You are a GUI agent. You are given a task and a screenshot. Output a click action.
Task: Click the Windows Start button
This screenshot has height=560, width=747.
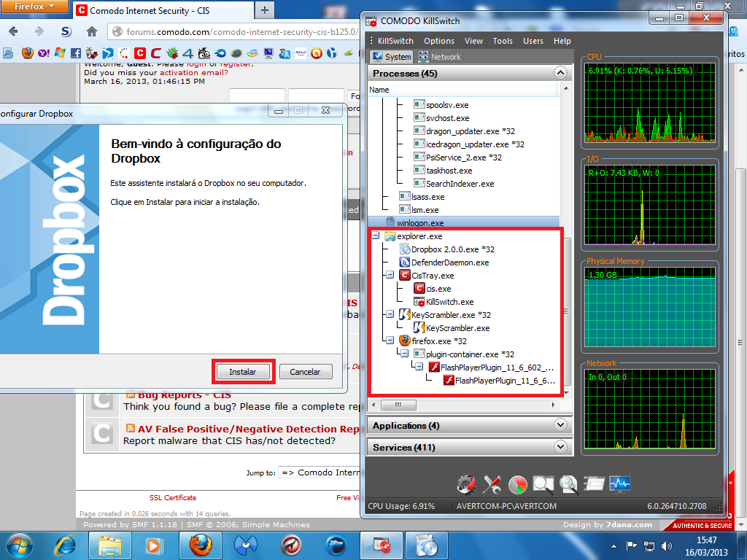20,545
